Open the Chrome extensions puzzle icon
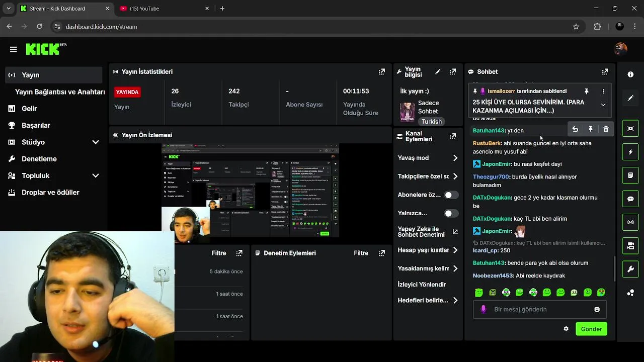The height and width of the screenshot is (362, 644). [597, 27]
